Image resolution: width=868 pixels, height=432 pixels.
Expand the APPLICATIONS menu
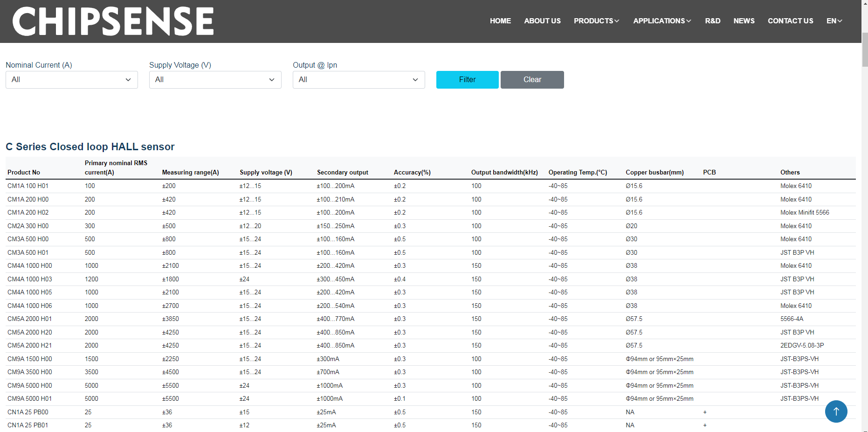coord(662,21)
